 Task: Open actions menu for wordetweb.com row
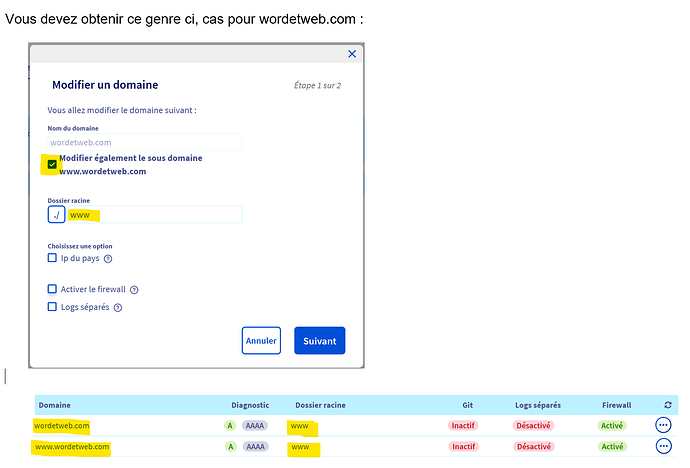pos(663,425)
